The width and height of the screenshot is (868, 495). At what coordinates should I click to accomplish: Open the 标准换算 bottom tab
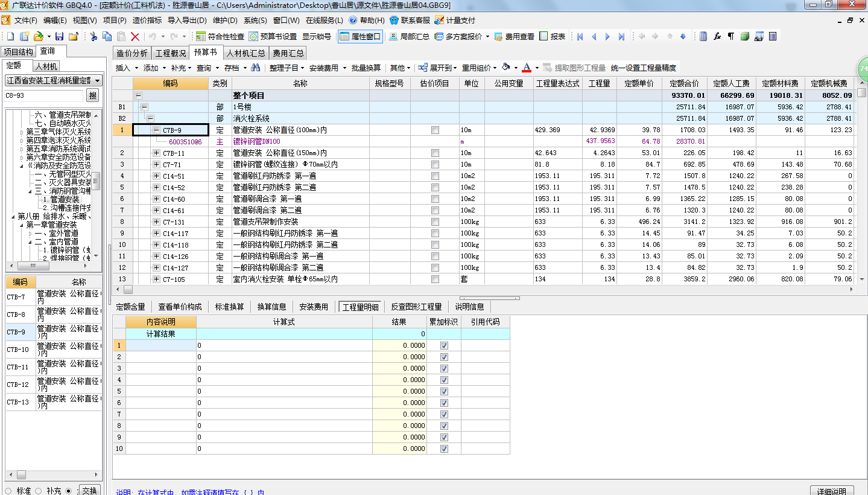pyautogui.click(x=230, y=307)
